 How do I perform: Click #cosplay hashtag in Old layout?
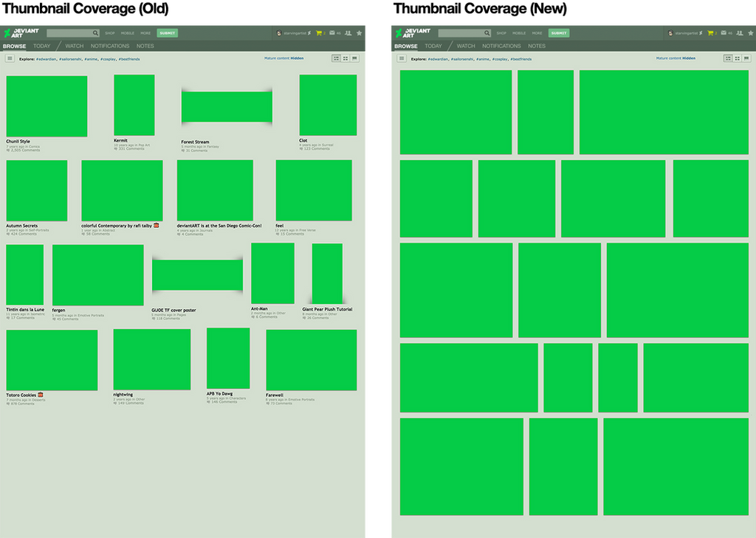(108, 59)
